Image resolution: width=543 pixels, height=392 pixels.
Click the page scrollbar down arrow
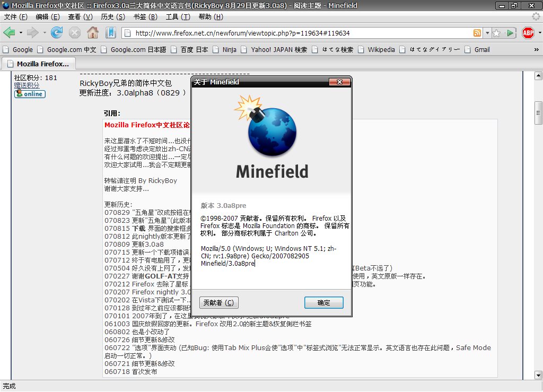tap(538, 375)
